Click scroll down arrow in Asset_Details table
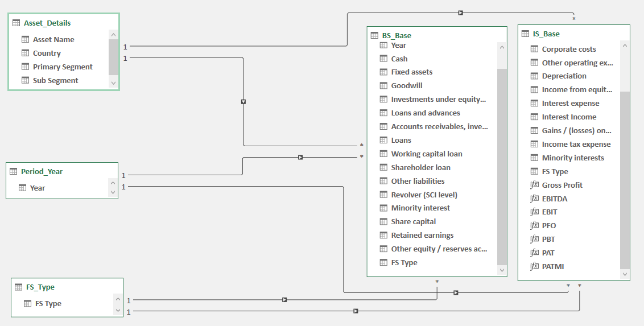This screenshot has height=326, width=644. pos(114,83)
